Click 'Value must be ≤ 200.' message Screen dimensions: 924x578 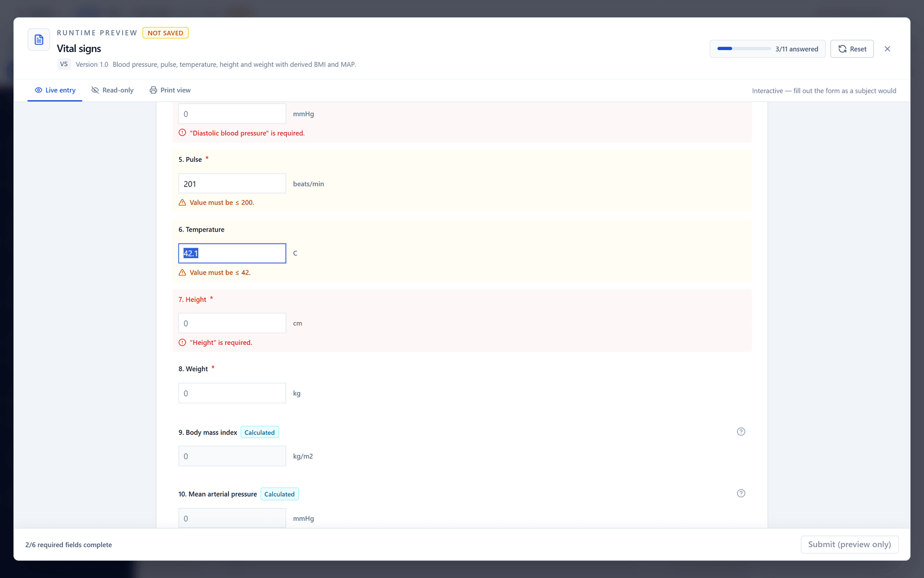click(222, 203)
